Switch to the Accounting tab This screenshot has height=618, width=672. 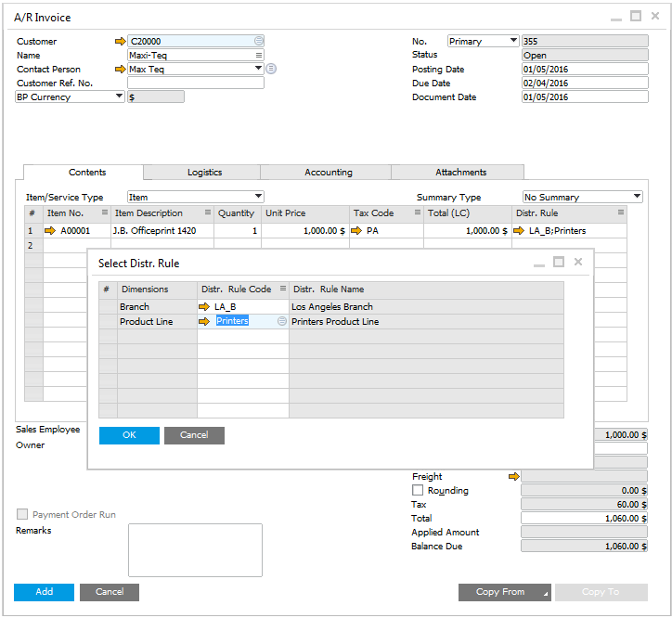328,173
